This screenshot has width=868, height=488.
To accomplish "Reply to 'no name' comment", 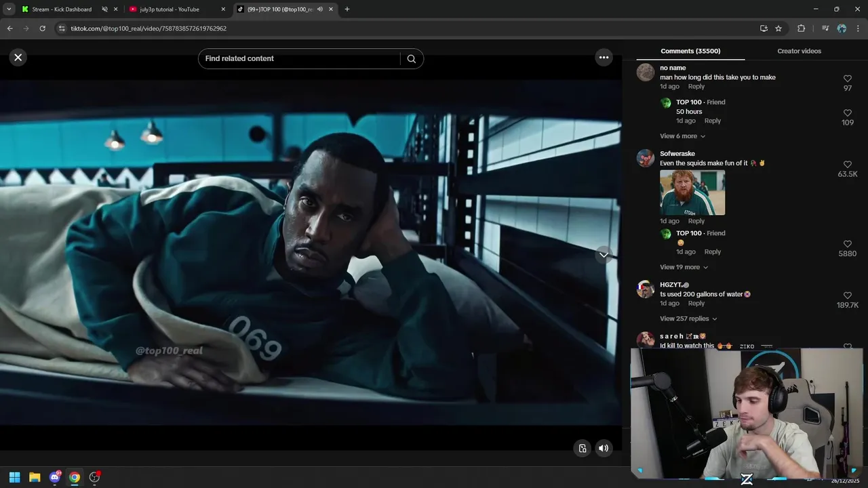I will (696, 87).
